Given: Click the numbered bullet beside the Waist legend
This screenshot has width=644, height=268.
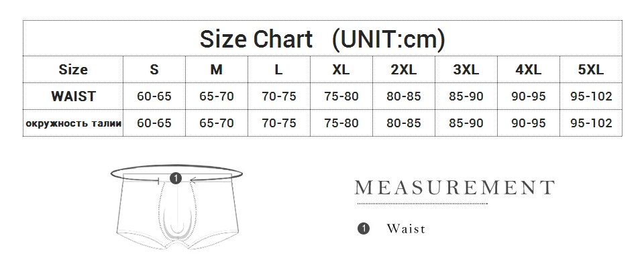Looking at the screenshot, I should 364,229.
